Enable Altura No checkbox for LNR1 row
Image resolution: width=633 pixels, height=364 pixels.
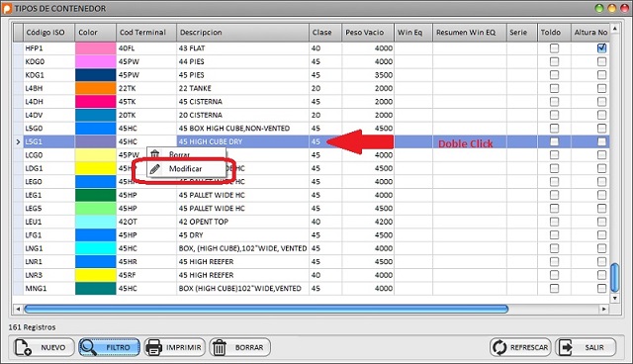click(x=601, y=261)
